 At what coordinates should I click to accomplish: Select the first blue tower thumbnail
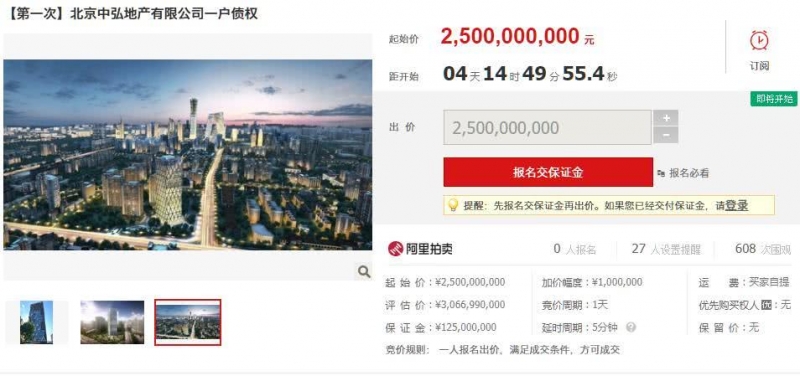click(36, 322)
